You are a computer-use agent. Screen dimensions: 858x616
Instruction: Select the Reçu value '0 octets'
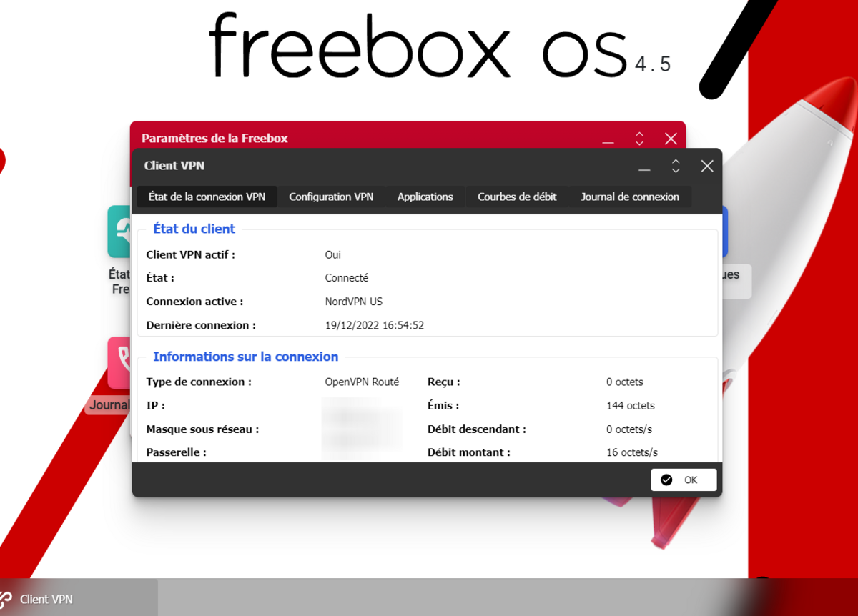625,382
